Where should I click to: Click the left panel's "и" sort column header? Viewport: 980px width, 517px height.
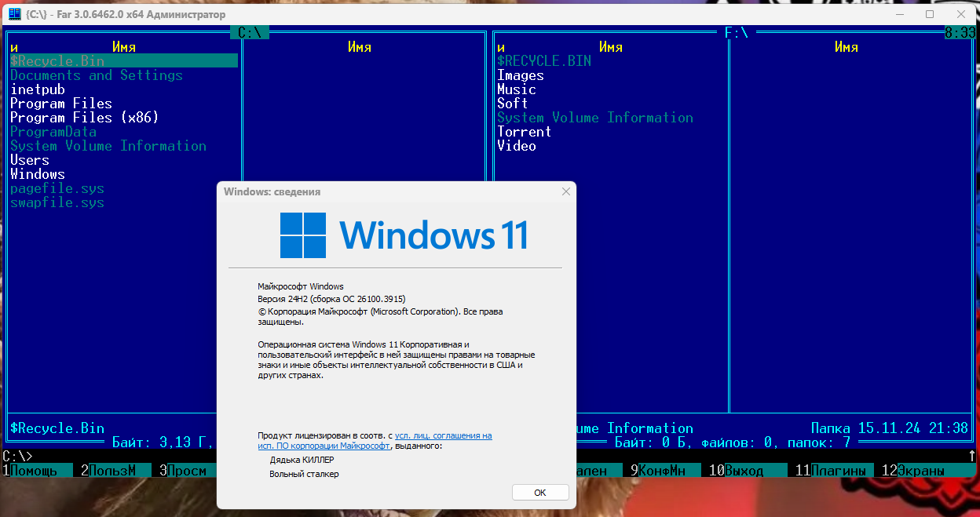(14, 47)
